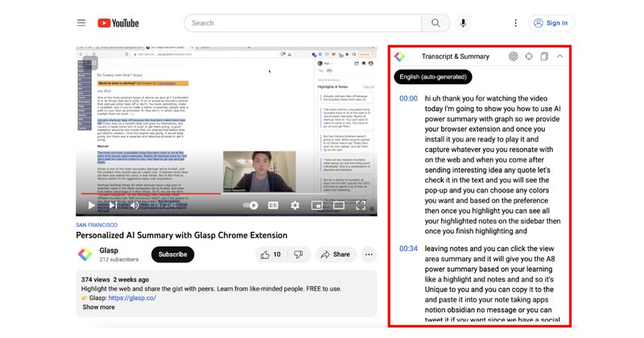This screenshot has height=338, width=644.
Task: Subscribe to the Glasp channel
Action: click(x=172, y=254)
